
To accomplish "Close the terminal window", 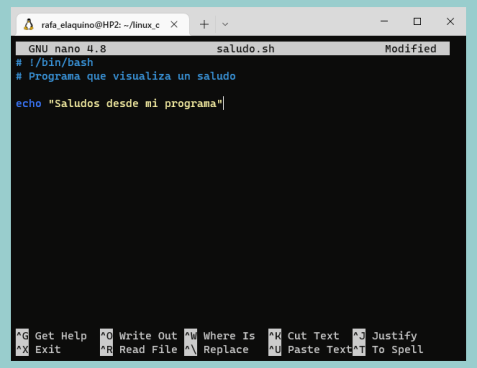I will pyautogui.click(x=450, y=21).
